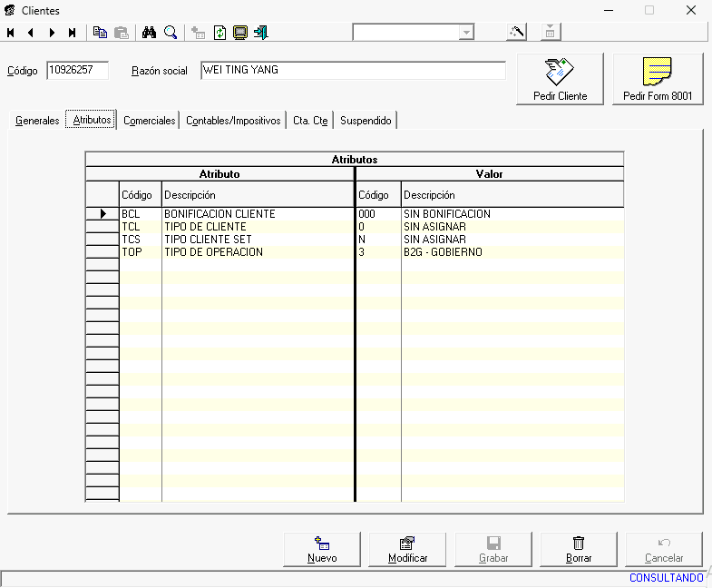Switch to the Generales tab
The image size is (712, 588).
(x=37, y=121)
